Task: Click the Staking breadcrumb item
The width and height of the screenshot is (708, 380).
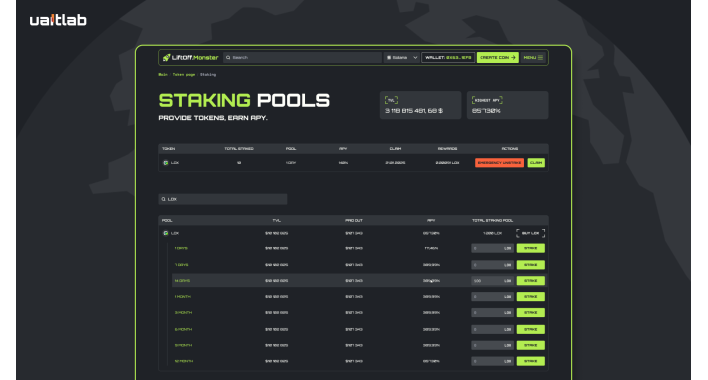Action: (x=208, y=74)
